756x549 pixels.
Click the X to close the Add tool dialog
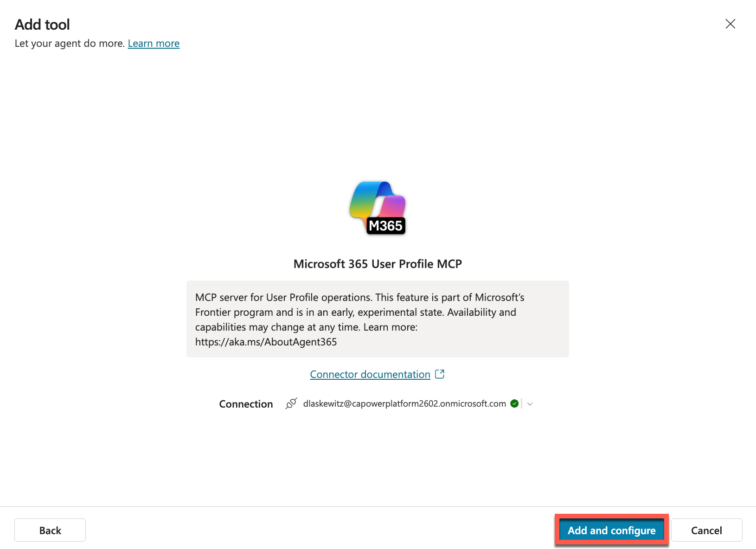pyautogui.click(x=730, y=24)
